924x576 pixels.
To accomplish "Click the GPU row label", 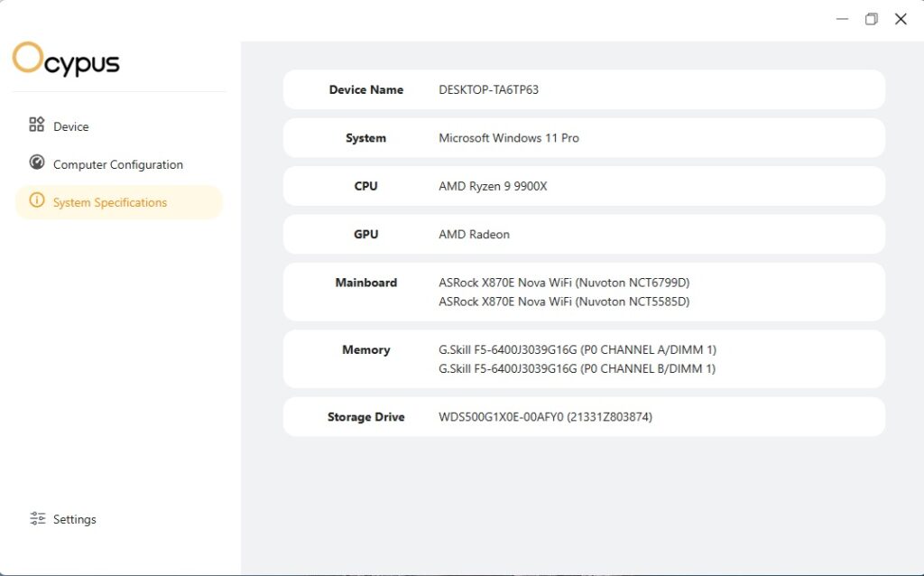I will pyautogui.click(x=366, y=234).
